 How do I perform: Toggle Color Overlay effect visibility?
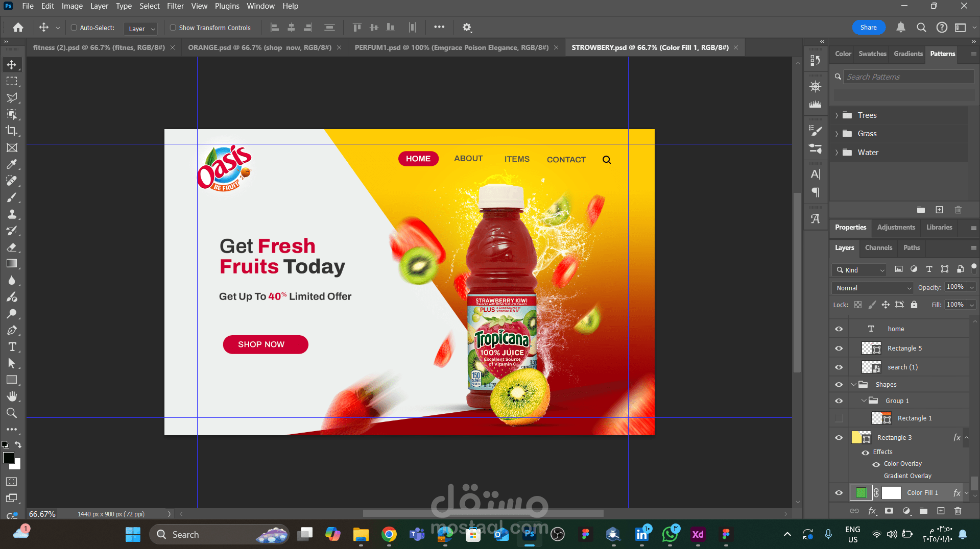click(876, 464)
